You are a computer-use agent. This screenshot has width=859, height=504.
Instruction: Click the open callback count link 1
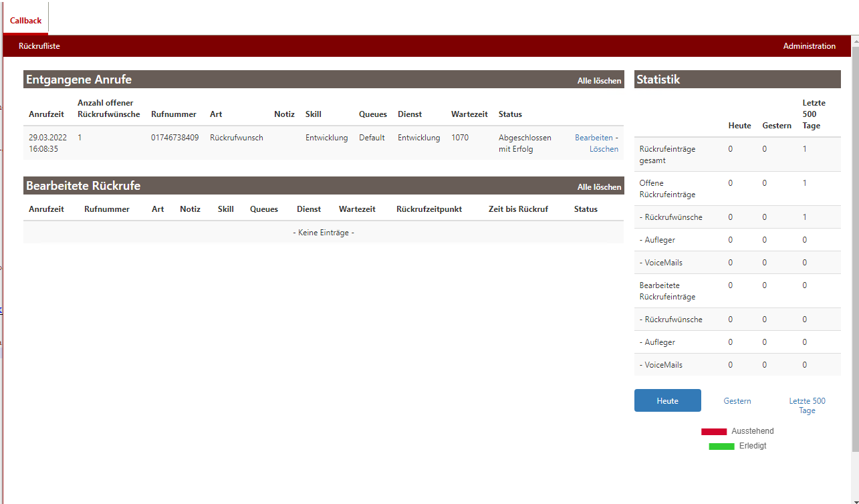pos(80,138)
